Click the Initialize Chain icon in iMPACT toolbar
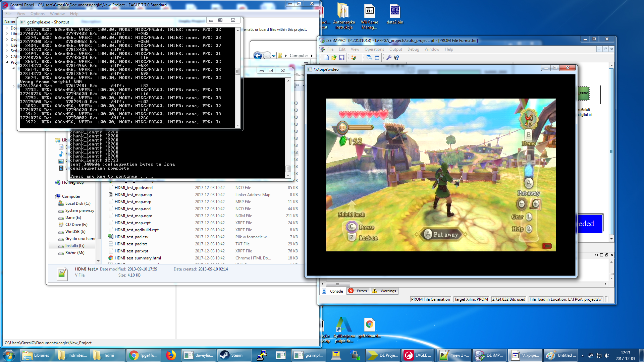644x362 pixels. pos(354,58)
